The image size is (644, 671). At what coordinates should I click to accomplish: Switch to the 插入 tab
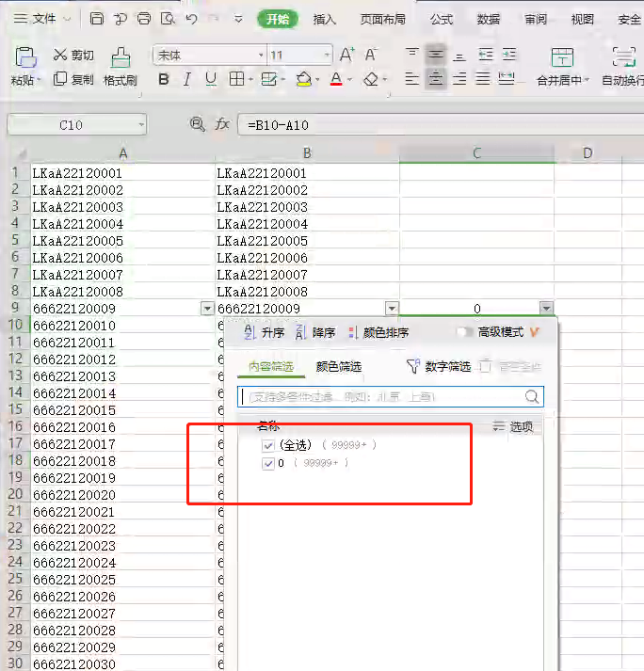tap(324, 19)
